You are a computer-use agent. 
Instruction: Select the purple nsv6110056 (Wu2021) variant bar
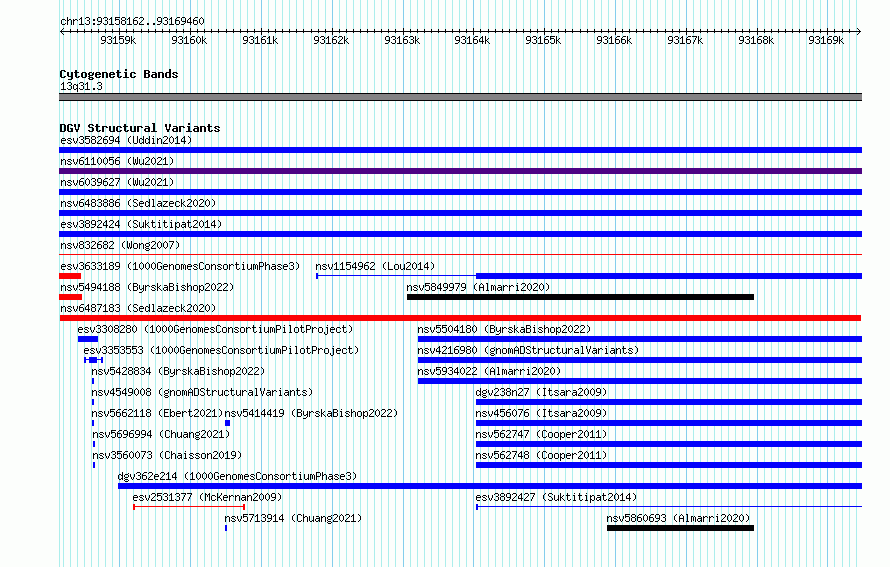point(460,171)
